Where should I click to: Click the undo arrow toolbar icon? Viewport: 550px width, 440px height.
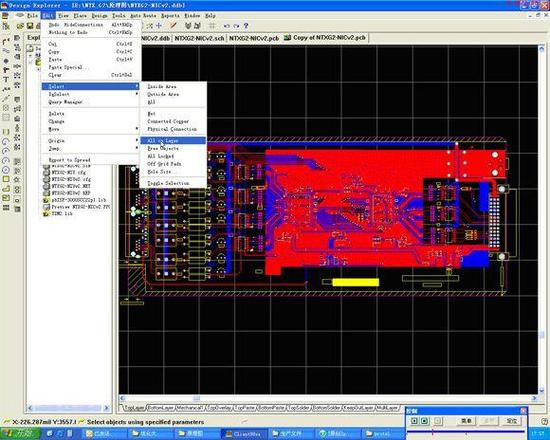tap(227, 26)
